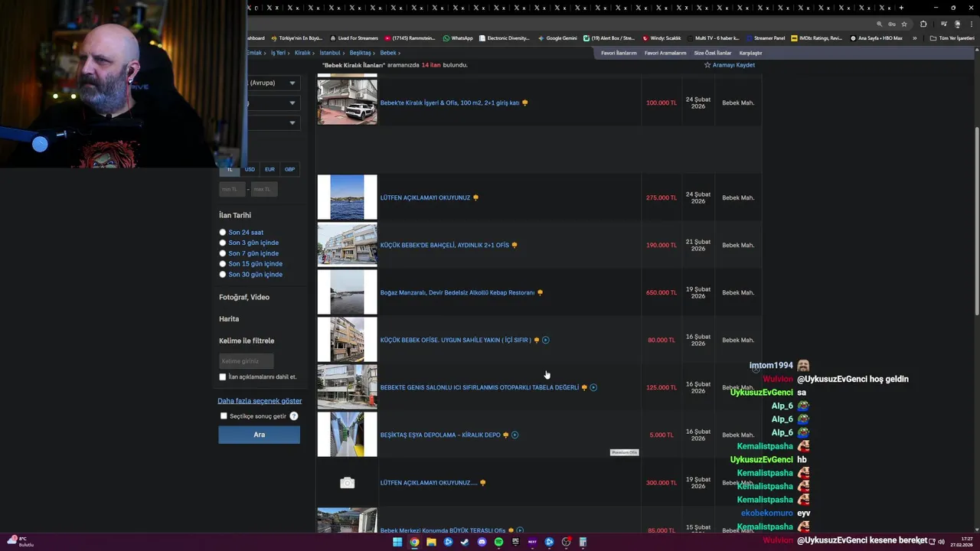Open Streamer Panel bookmark
This screenshot has width=980, height=551.
pyautogui.click(x=765, y=38)
